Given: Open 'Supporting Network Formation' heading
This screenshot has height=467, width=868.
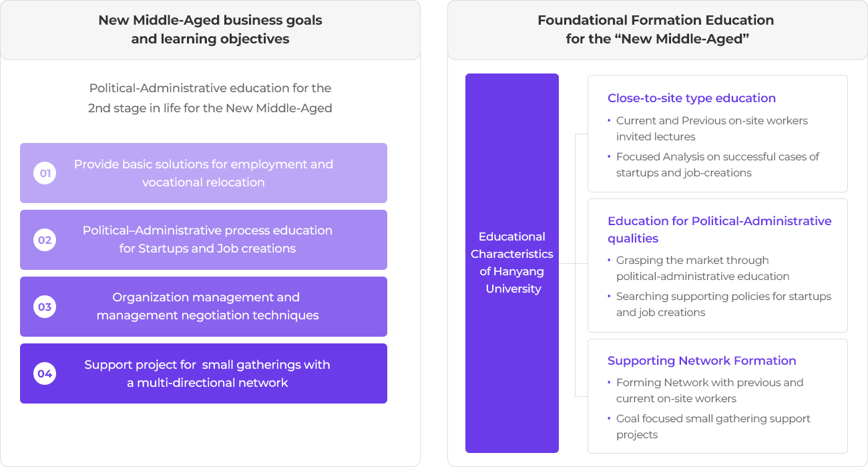Looking at the screenshot, I should coord(702,361).
